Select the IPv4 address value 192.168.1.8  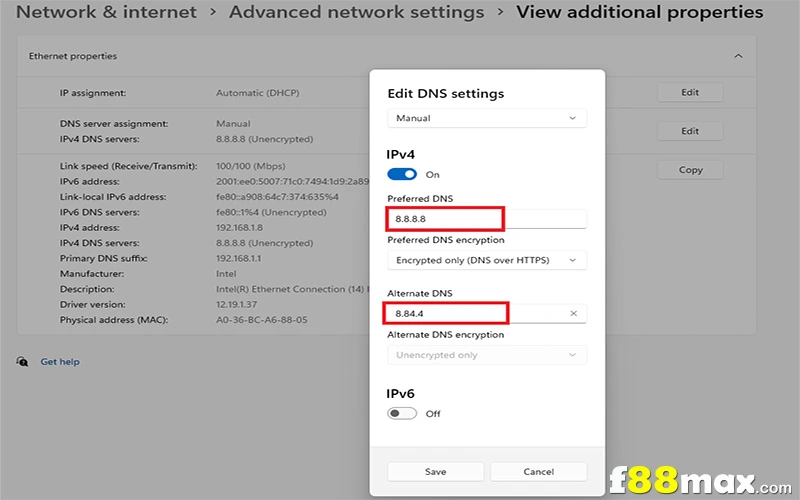pos(239,228)
